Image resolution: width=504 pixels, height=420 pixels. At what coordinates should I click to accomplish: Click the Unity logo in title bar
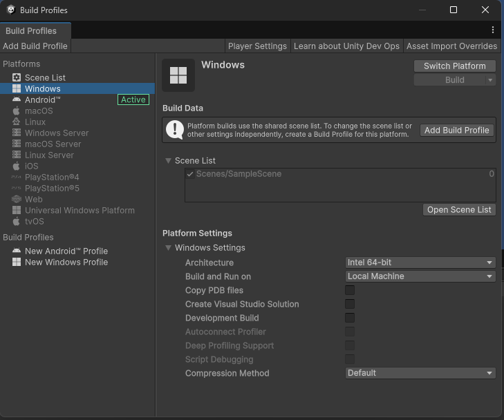[x=11, y=10]
